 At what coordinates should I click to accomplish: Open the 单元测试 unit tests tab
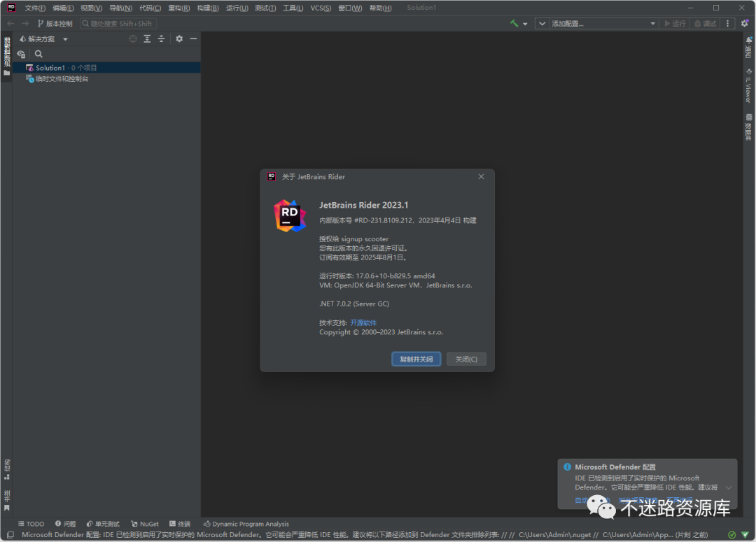(x=103, y=524)
